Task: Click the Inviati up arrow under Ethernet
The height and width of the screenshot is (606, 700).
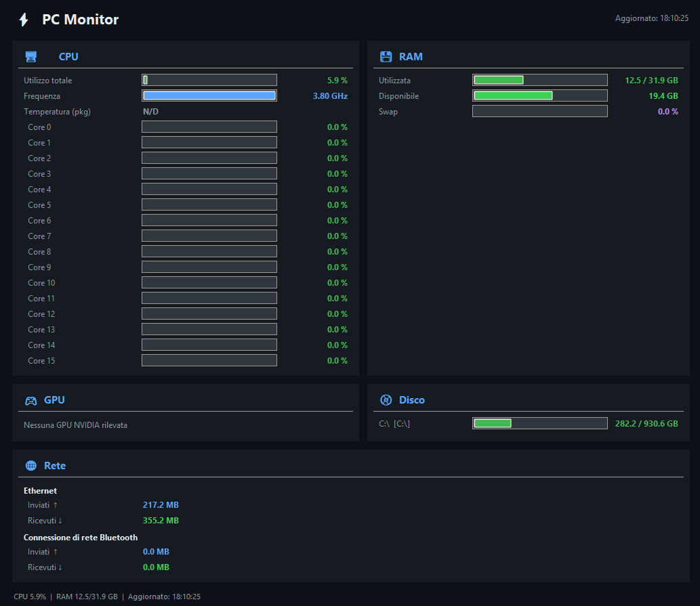Action: (56, 505)
